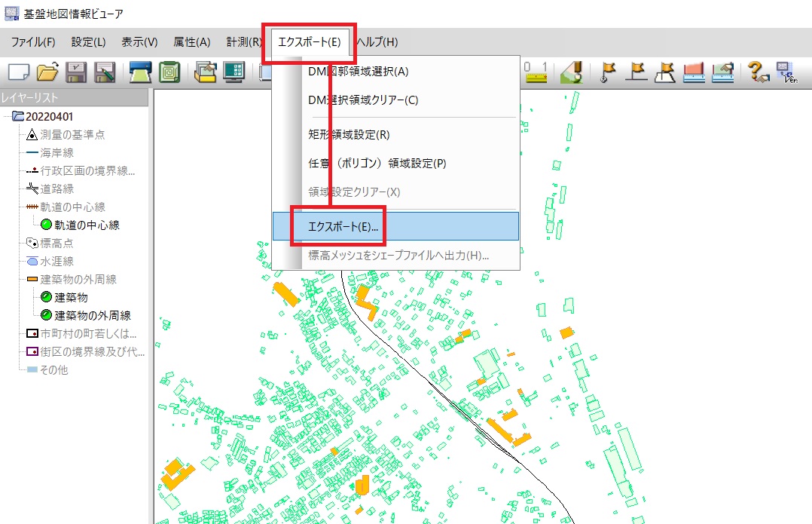Image resolution: width=812 pixels, height=524 pixels.
Task: Click the app icon in the title bar
Action: (11, 14)
